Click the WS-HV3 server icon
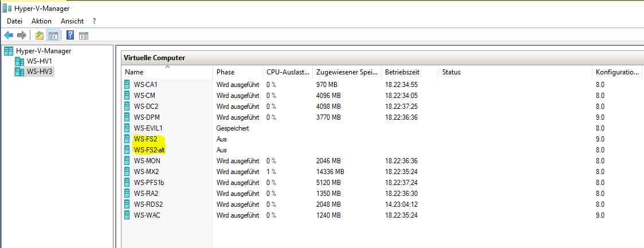Screen dimensions: 644x248 19,72
